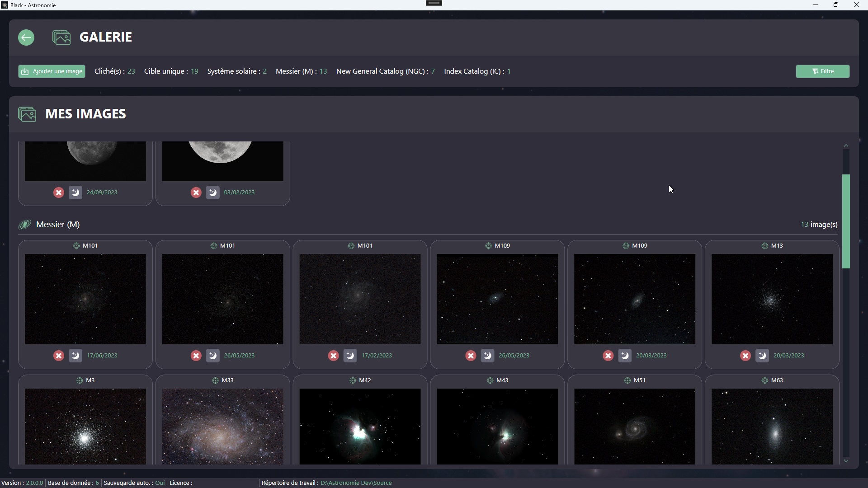The image size is (868, 488).
Task: Click the green back arrow button
Action: click(x=26, y=37)
